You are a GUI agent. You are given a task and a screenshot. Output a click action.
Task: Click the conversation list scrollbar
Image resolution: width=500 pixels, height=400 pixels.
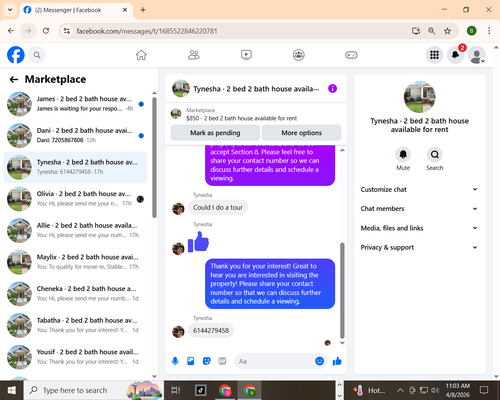(x=154, y=157)
